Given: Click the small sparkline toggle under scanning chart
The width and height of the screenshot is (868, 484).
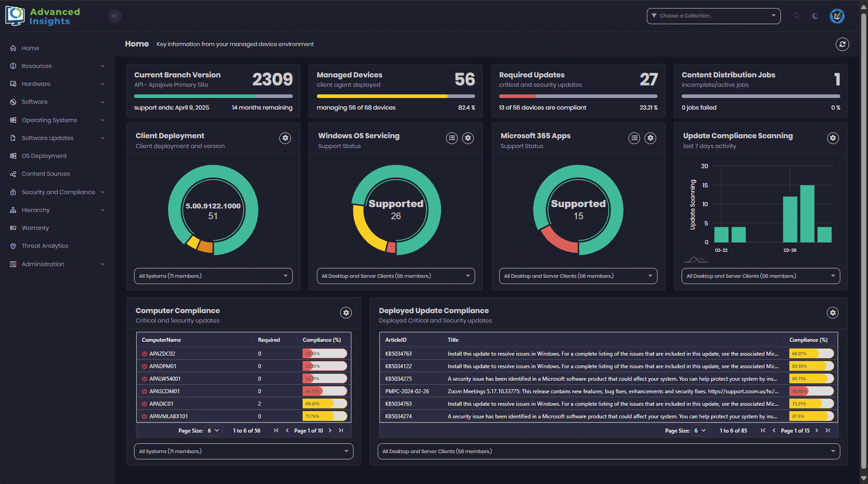Looking at the screenshot, I should click(695, 260).
